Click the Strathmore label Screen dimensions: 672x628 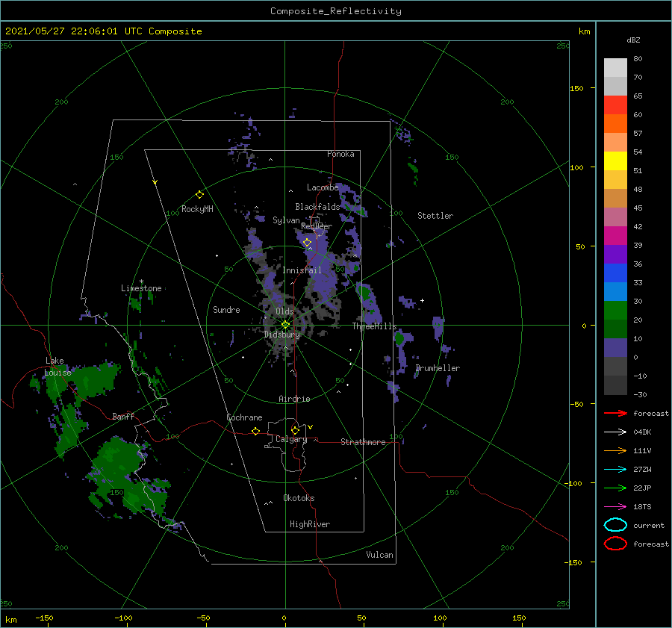363,442
